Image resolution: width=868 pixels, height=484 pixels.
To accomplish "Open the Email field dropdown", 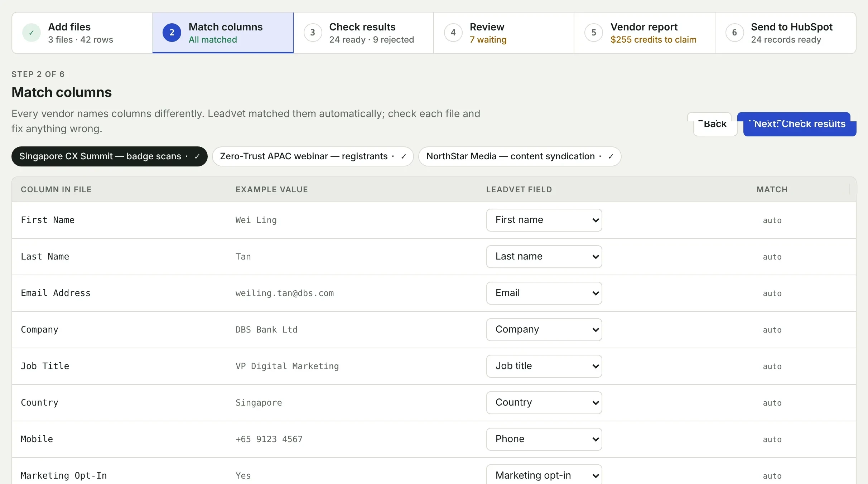I will coord(544,293).
